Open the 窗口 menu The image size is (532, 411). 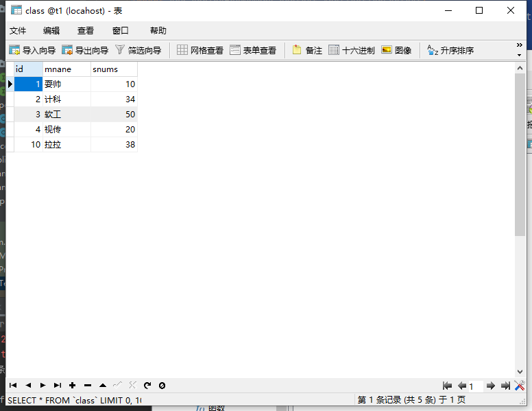click(121, 31)
